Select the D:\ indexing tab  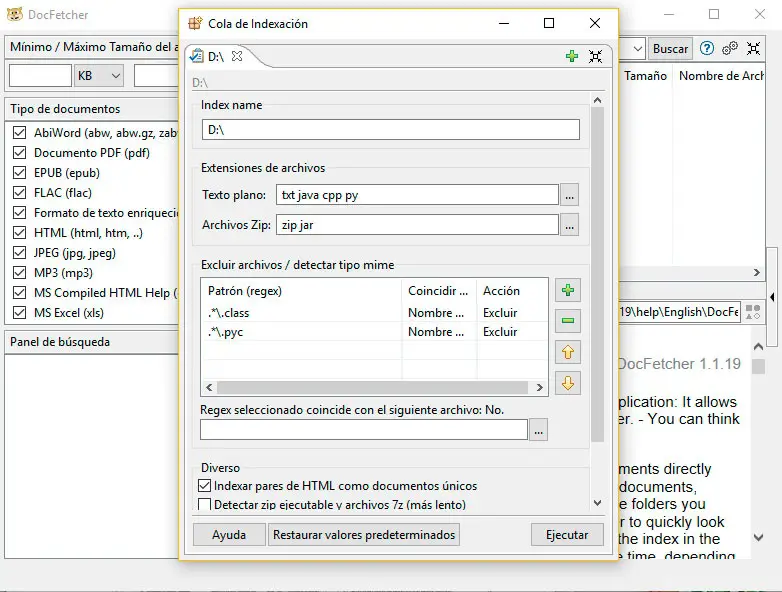click(x=214, y=57)
